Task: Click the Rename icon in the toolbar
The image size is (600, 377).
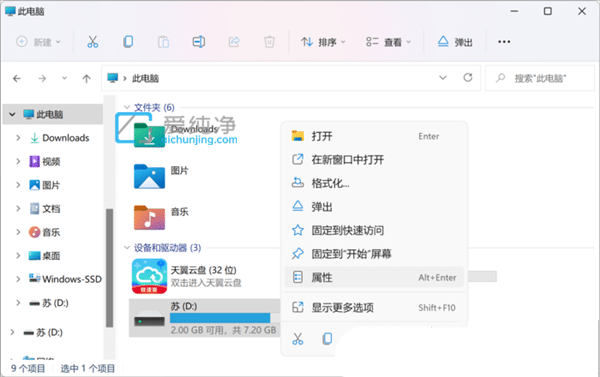Action: click(199, 42)
